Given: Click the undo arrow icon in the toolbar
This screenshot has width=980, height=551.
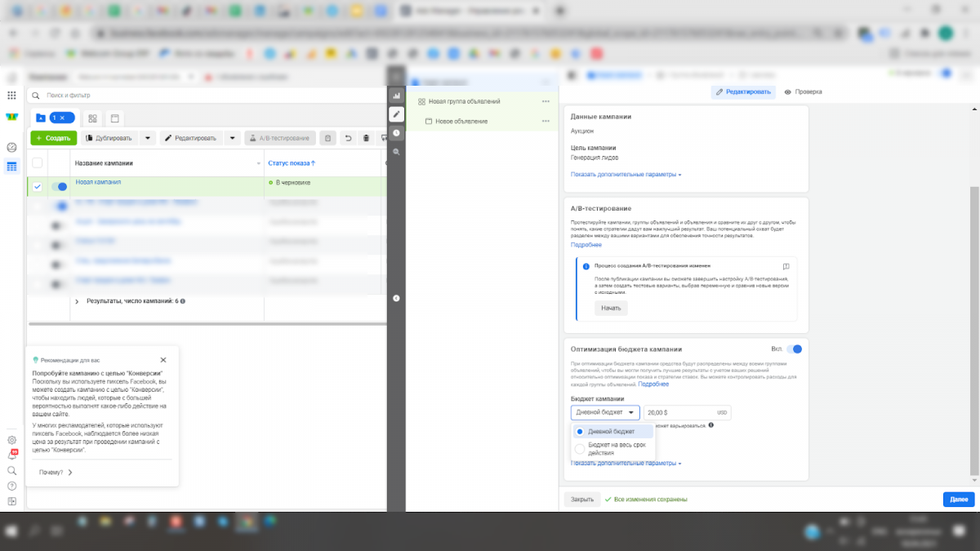Looking at the screenshot, I should [348, 138].
